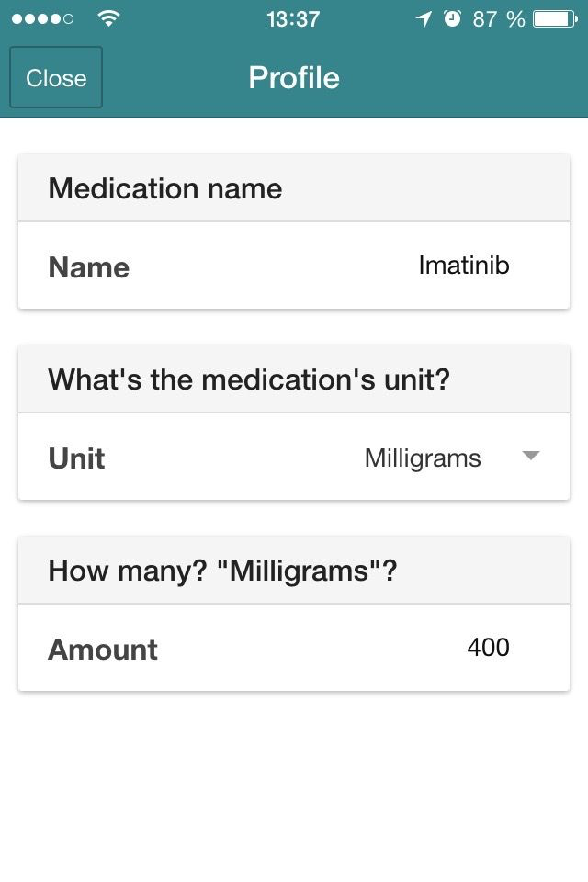Tap the location arrow status icon

pos(424,19)
